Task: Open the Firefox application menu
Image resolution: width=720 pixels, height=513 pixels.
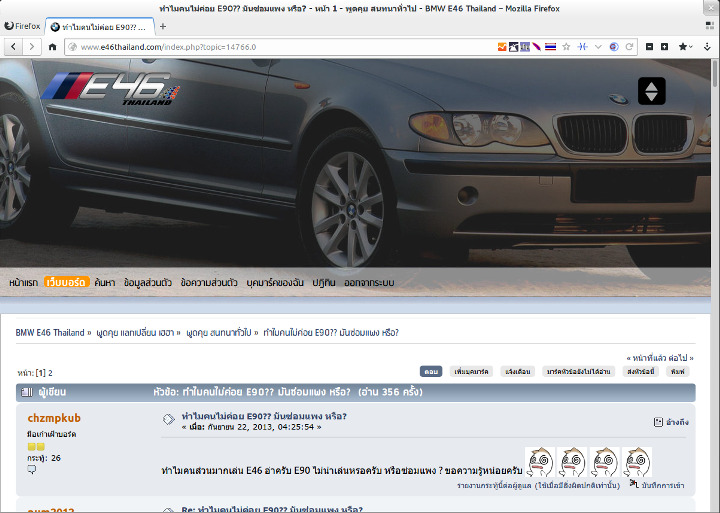Action: coord(22,26)
